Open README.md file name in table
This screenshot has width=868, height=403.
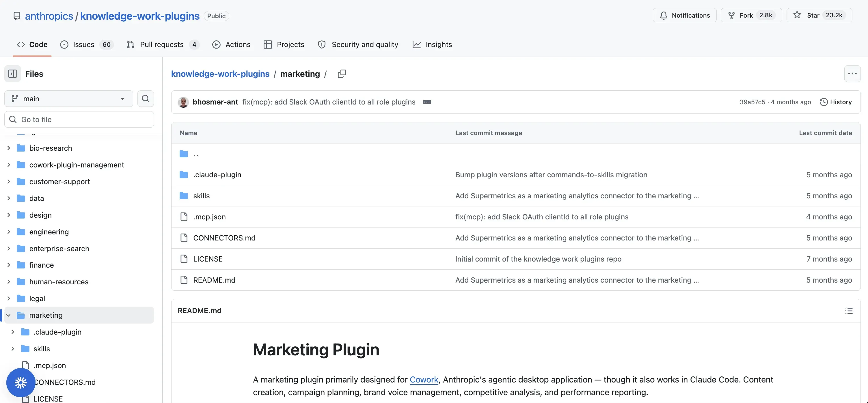pyautogui.click(x=214, y=280)
